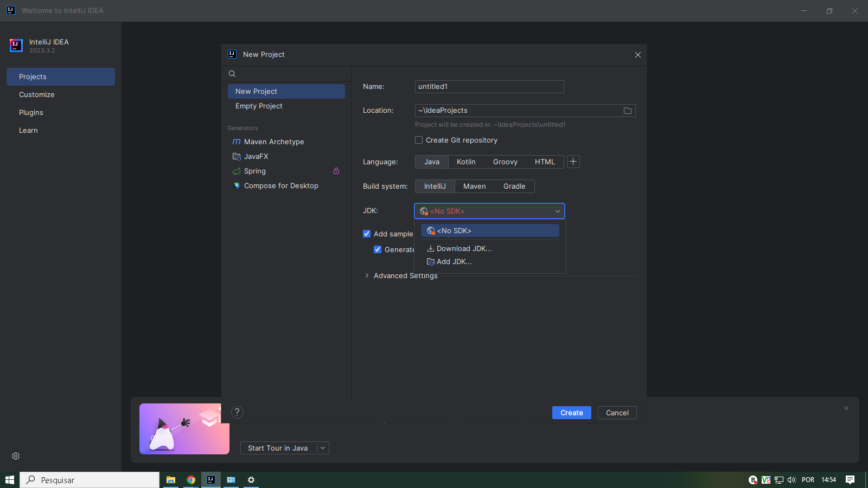Click the Cancel button
The width and height of the screenshot is (868, 488).
[x=617, y=413]
